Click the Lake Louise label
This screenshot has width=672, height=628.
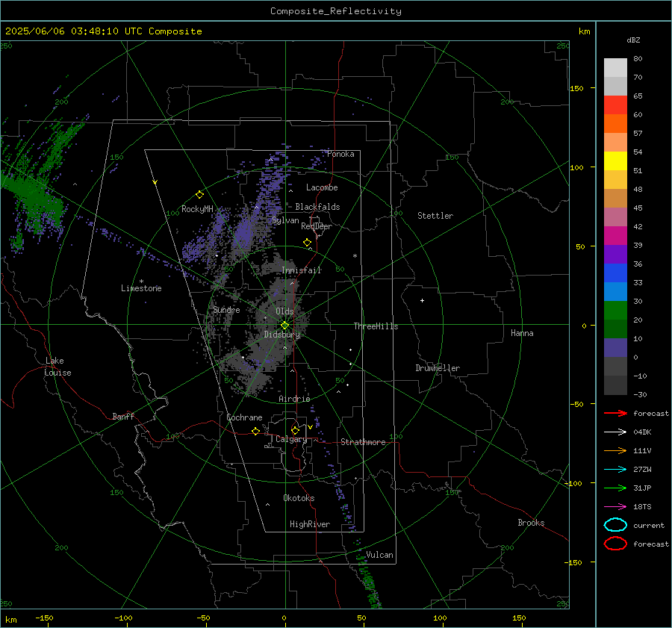click(57, 367)
